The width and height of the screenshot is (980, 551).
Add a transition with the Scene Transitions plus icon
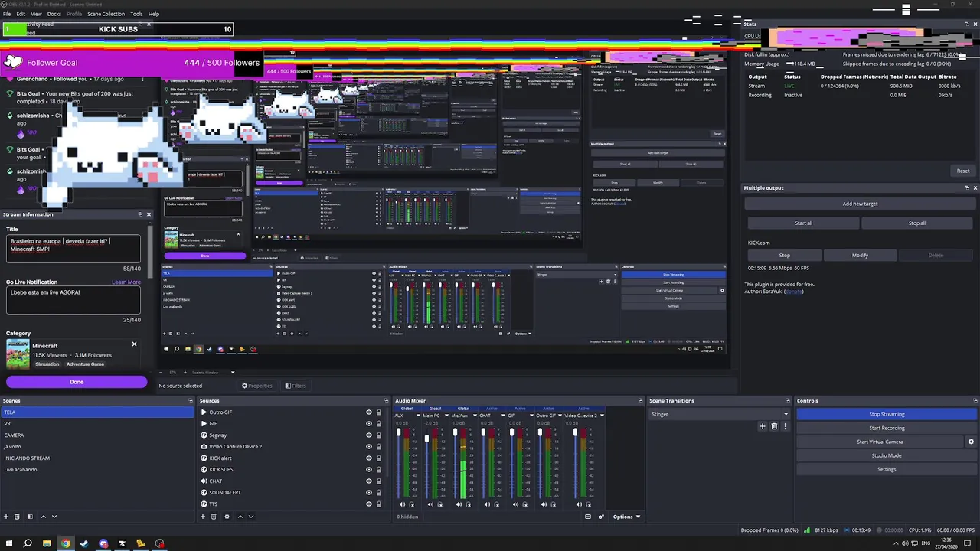pyautogui.click(x=762, y=426)
